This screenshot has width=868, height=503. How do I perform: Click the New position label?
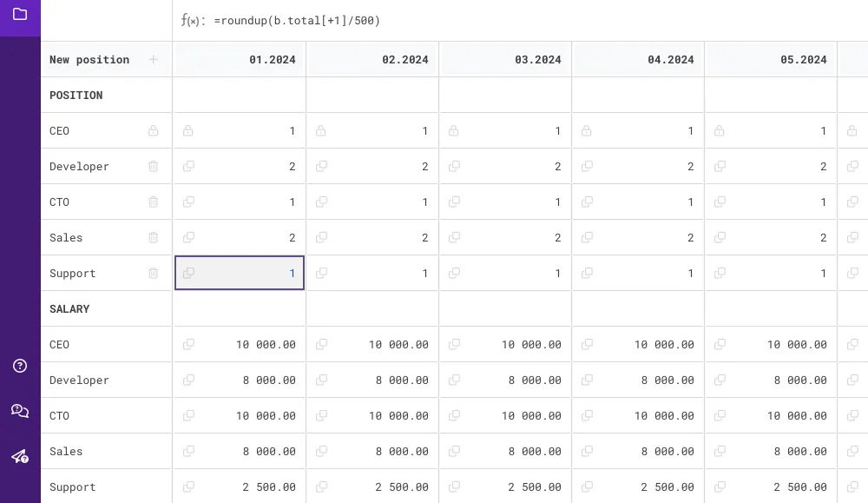pyautogui.click(x=89, y=60)
